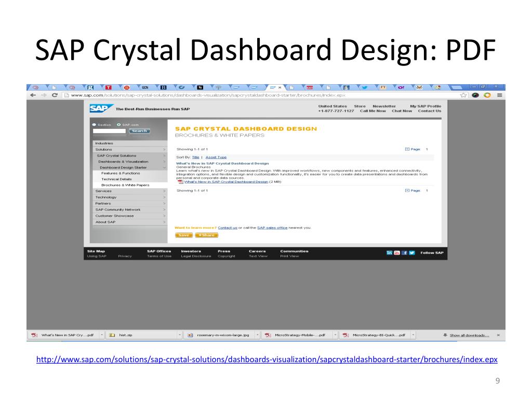Open the Investors footer link
The width and height of the screenshot is (532, 399).
tap(191, 251)
